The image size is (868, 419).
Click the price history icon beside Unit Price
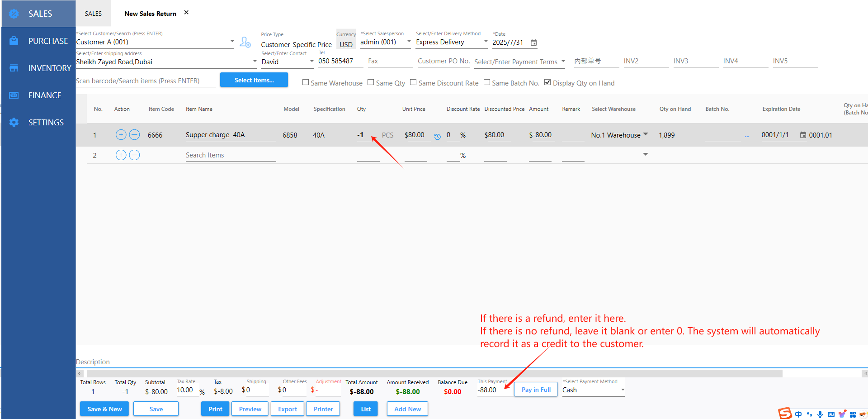click(x=437, y=137)
